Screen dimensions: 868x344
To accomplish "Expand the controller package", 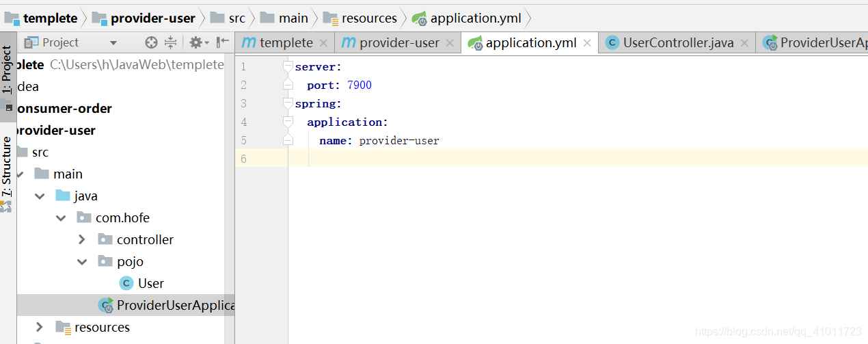I will (x=83, y=240).
